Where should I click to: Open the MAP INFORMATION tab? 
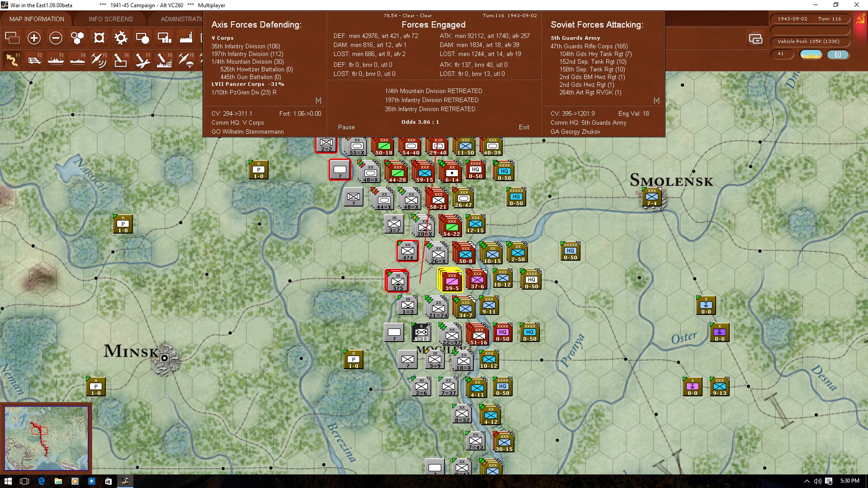coord(37,19)
